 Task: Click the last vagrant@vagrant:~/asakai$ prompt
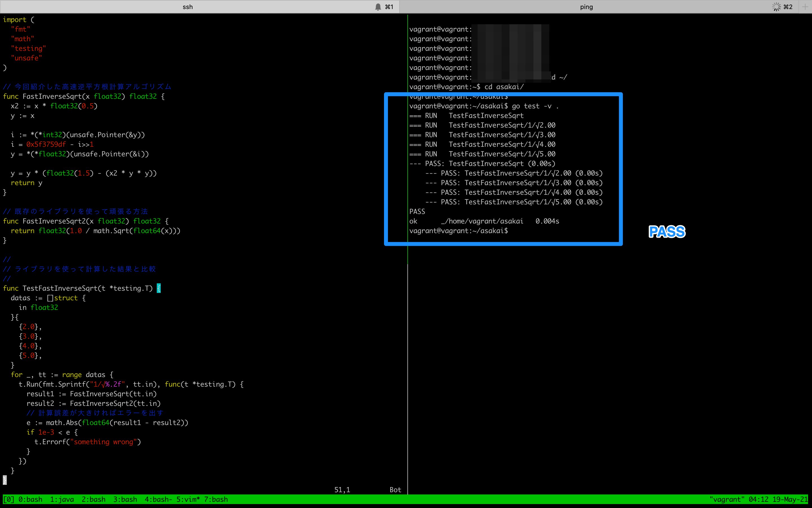coord(458,231)
